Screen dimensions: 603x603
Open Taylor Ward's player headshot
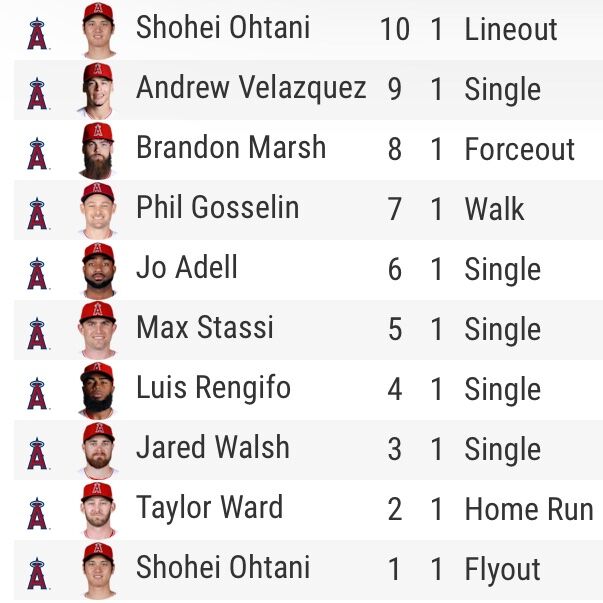[98, 510]
